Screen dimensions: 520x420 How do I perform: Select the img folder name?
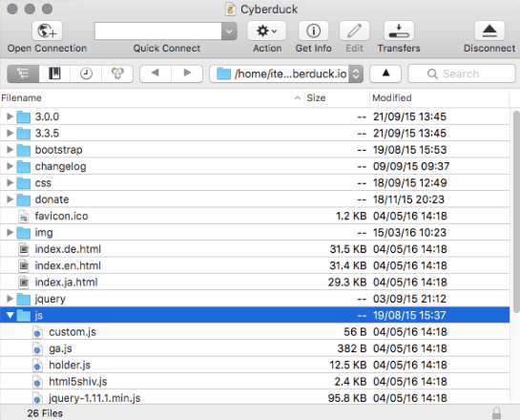click(x=44, y=233)
